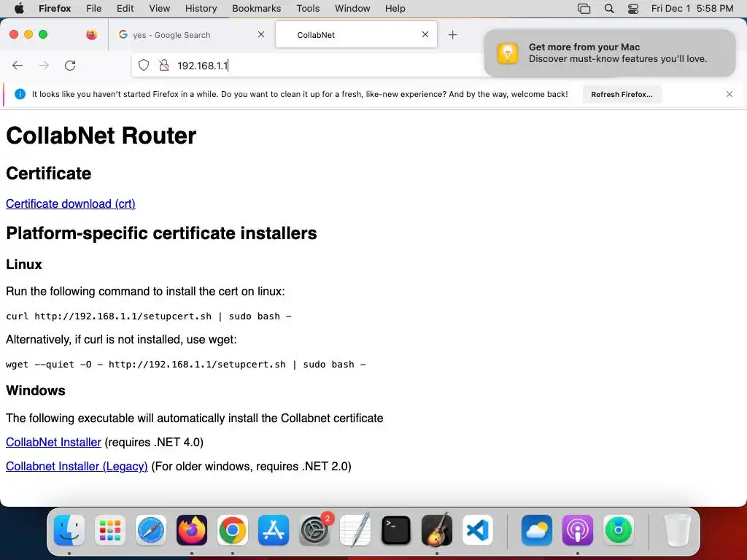Click the date and time in menu bar
This screenshot has height=560, width=747.
692,8
